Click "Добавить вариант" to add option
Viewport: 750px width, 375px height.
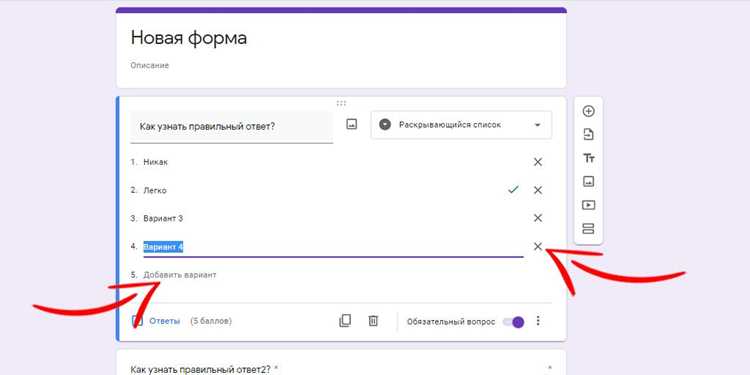tap(180, 275)
